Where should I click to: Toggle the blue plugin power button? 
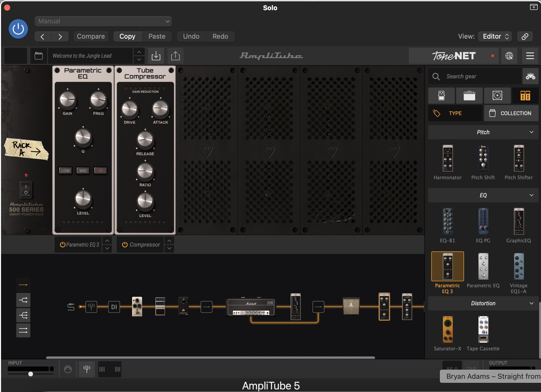tap(18, 29)
